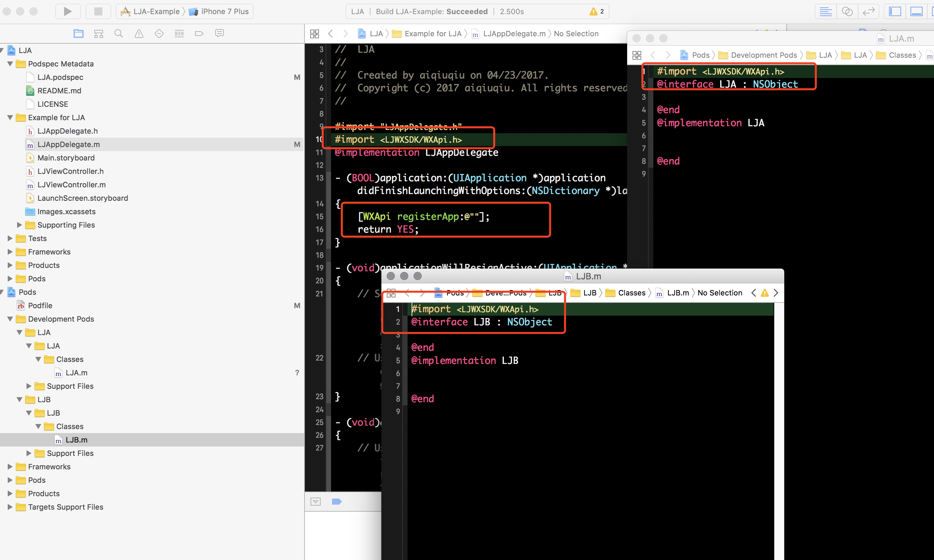Open the Issue navigator warning icon
The height and width of the screenshot is (560, 934).
click(x=139, y=33)
